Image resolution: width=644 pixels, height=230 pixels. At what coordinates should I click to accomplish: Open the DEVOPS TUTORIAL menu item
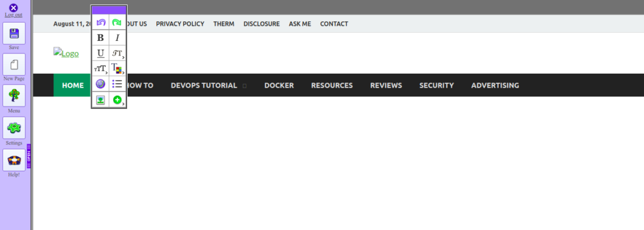pos(204,85)
